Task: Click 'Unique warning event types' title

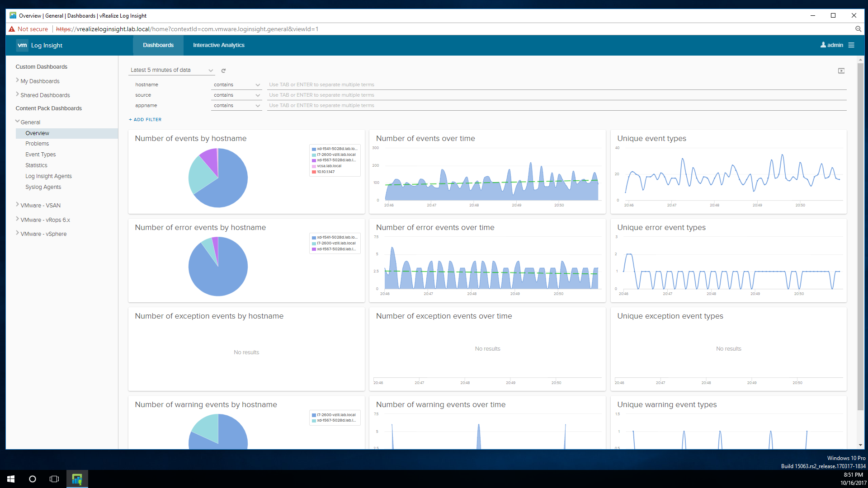Action: 667,405
